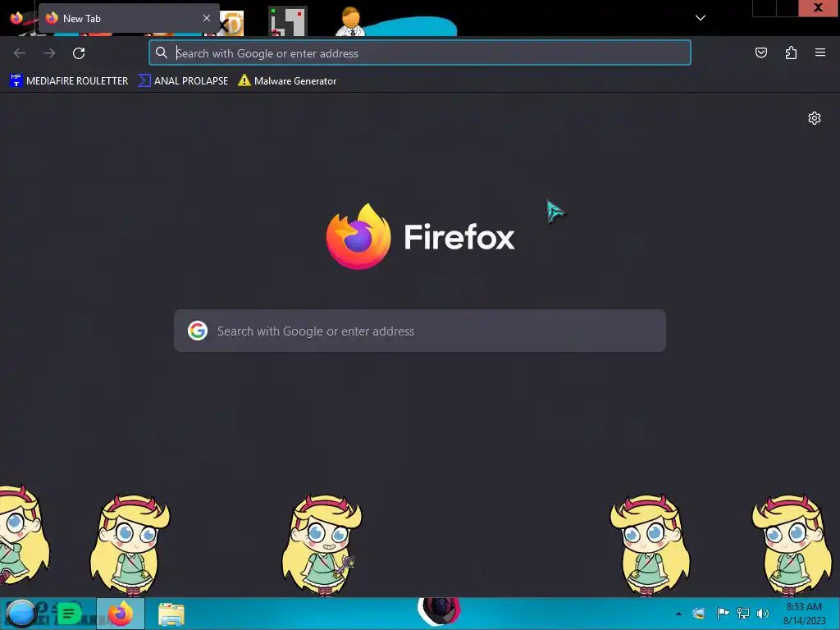Click the center Search with Google box
840x630 pixels.
click(x=419, y=331)
